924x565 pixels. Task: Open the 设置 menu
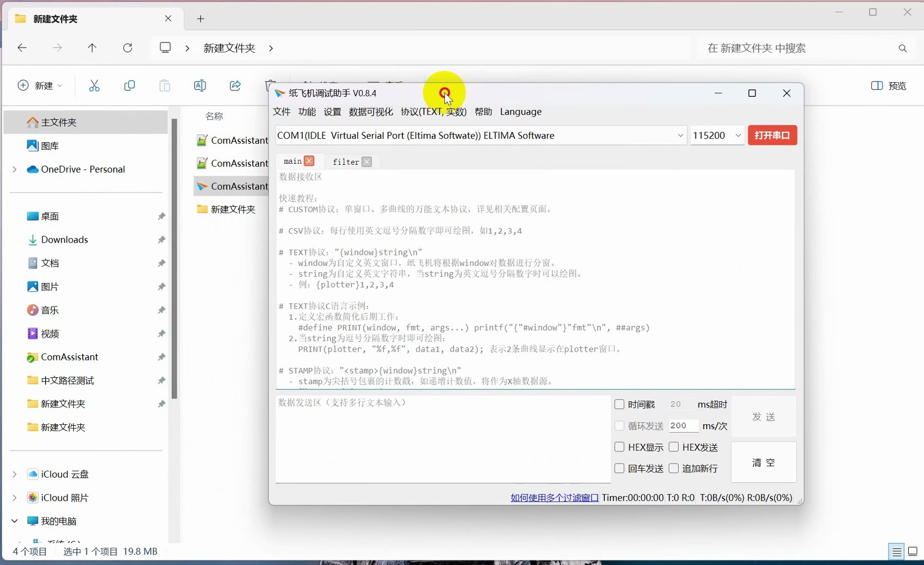[x=332, y=111]
